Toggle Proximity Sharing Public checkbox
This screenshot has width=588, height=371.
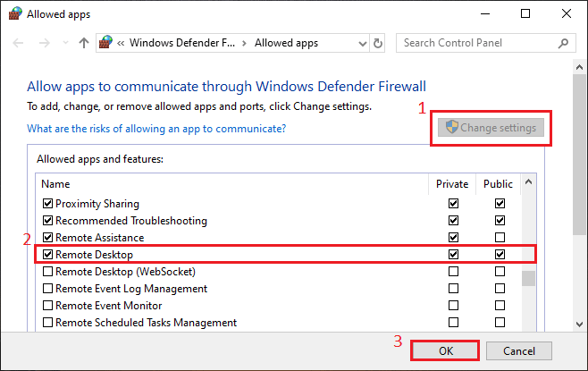(x=500, y=203)
